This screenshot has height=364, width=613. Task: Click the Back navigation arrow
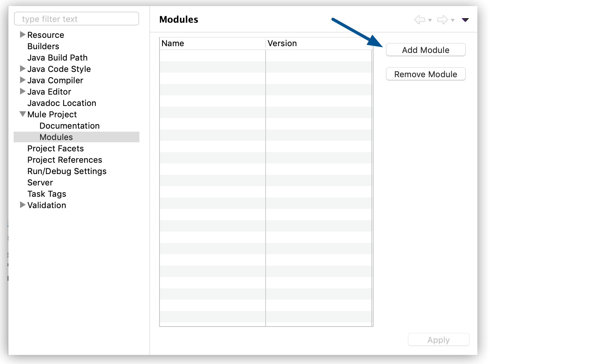click(x=419, y=20)
